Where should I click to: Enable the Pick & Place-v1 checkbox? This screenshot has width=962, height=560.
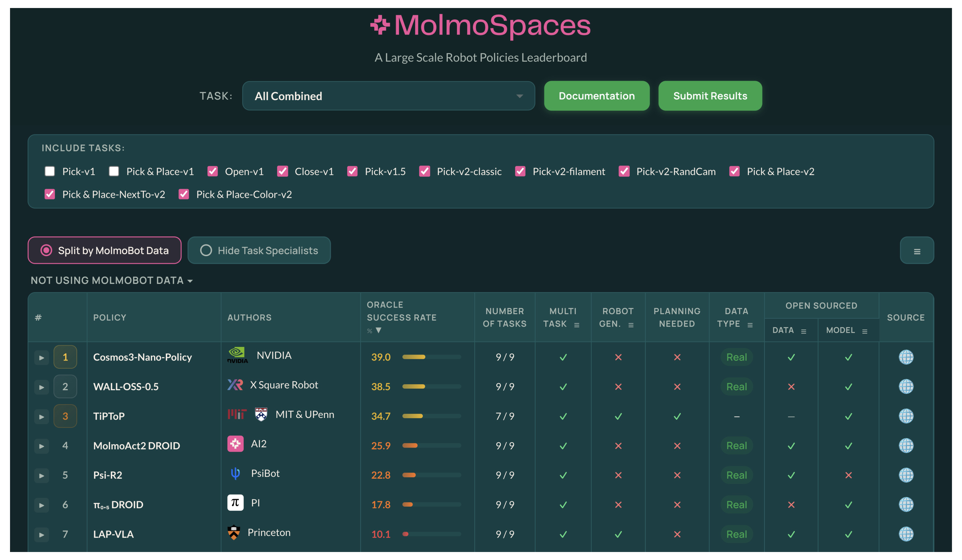pos(114,171)
